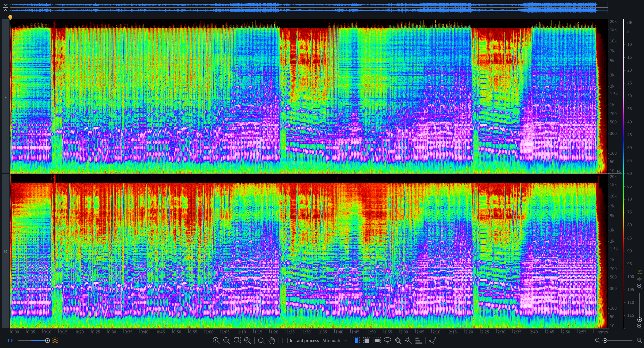Toggle the L channel selection
644x348 pixels.
coord(5,96)
